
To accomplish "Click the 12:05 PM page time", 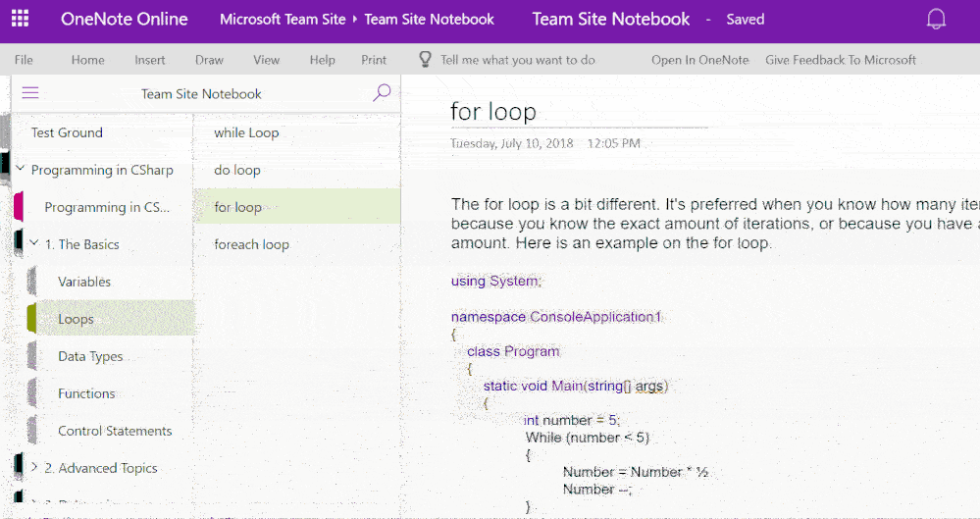I will pos(614,143).
